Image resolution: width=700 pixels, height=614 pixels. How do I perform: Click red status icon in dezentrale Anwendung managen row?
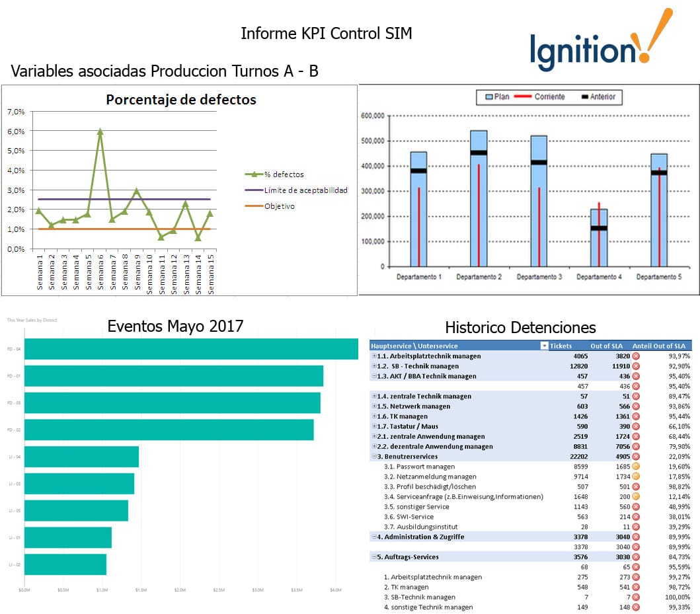(636, 446)
